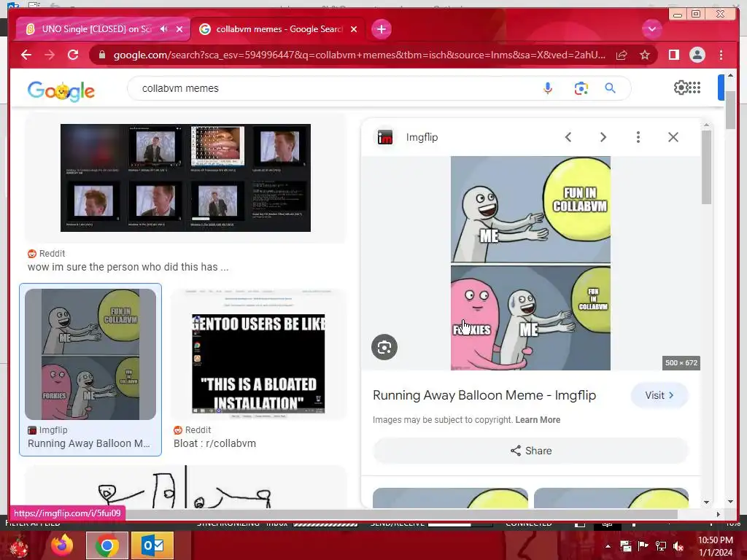
Task: Submit search with the magnifier icon
Action: click(x=611, y=88)
